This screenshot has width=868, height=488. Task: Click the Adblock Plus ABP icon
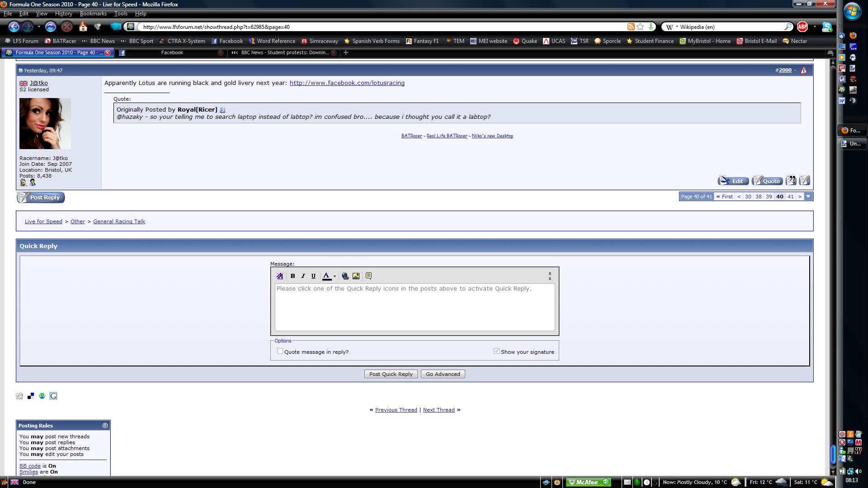click(802, 27)
